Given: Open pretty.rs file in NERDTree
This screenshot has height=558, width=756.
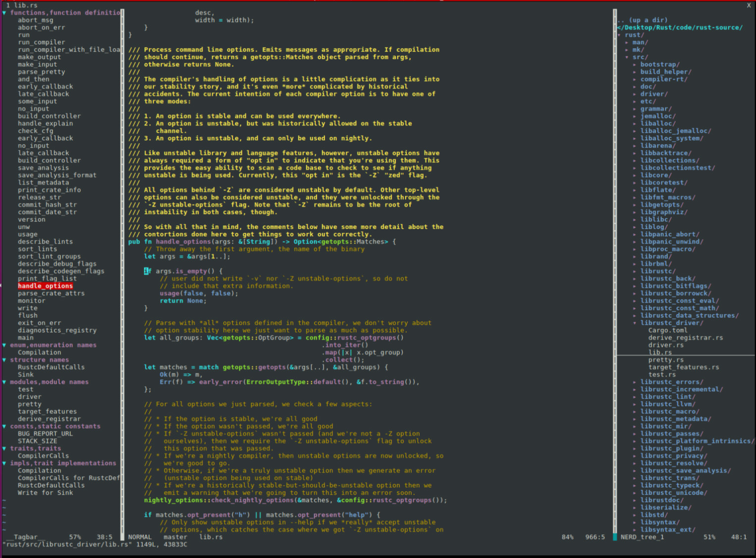Looking at the screenshot, I should tap(666, 360).
